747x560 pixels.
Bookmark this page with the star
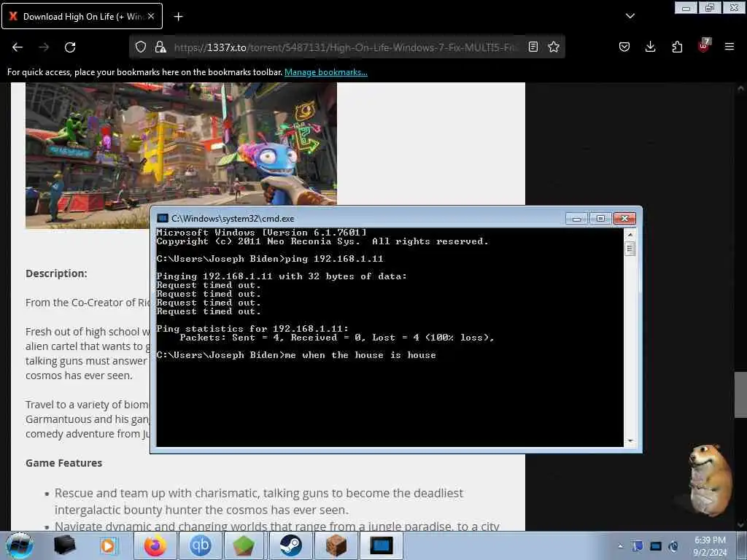[x=554, y=47]
